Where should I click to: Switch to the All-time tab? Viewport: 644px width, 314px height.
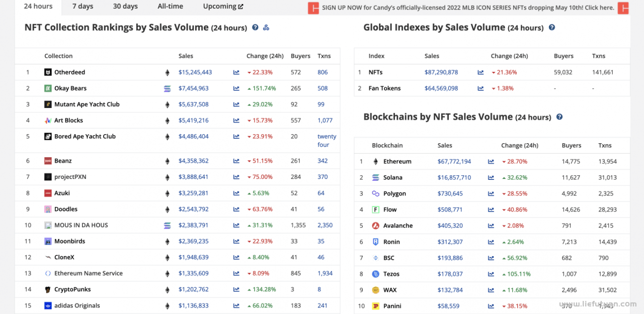point(171,7)
